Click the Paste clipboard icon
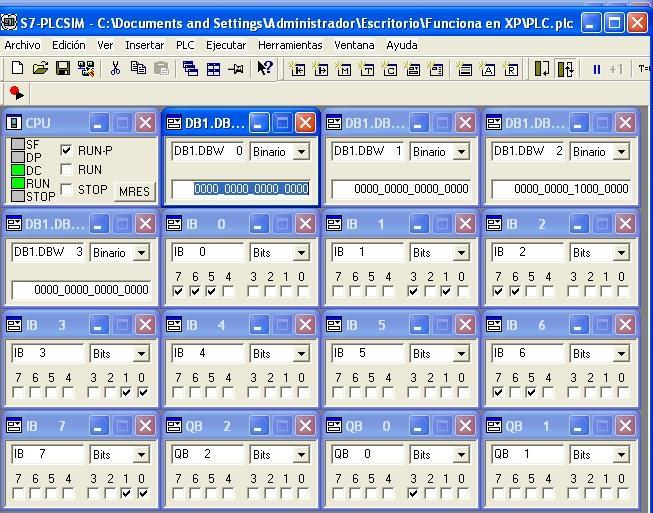 click(x=161, y=68)
